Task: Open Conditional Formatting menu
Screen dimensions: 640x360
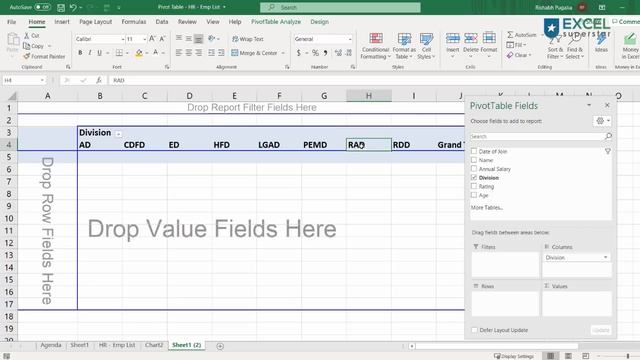Action: coord(376,46)
